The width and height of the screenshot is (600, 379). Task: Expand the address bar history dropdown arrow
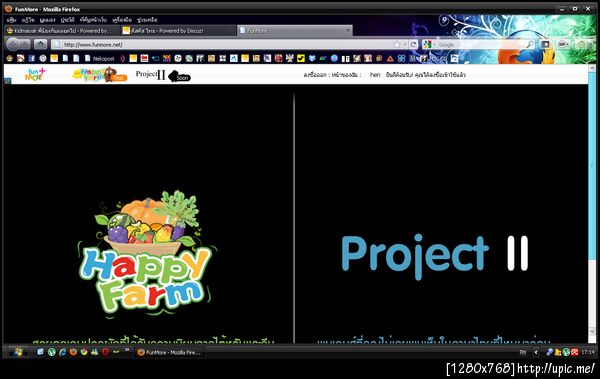(405, 44)
